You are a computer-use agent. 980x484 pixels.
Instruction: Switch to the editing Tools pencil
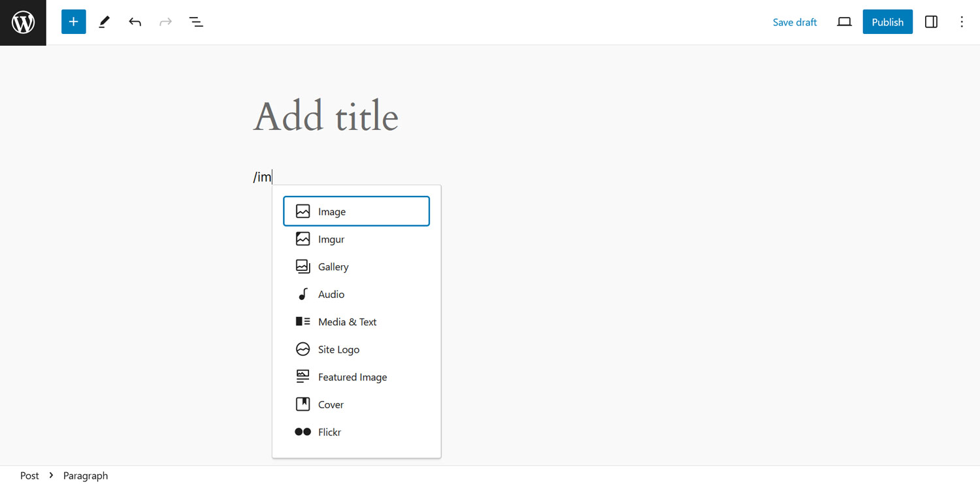tap(104, 22)
